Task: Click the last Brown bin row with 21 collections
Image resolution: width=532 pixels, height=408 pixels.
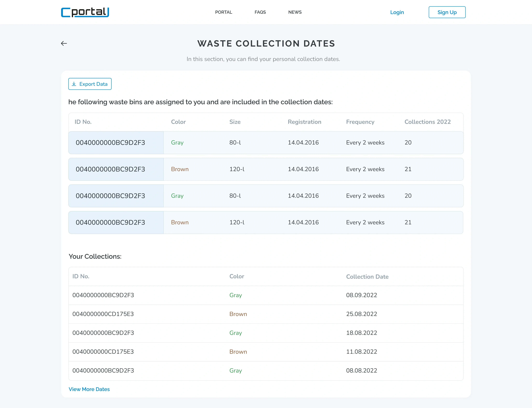Action: (x=265, y=222)
